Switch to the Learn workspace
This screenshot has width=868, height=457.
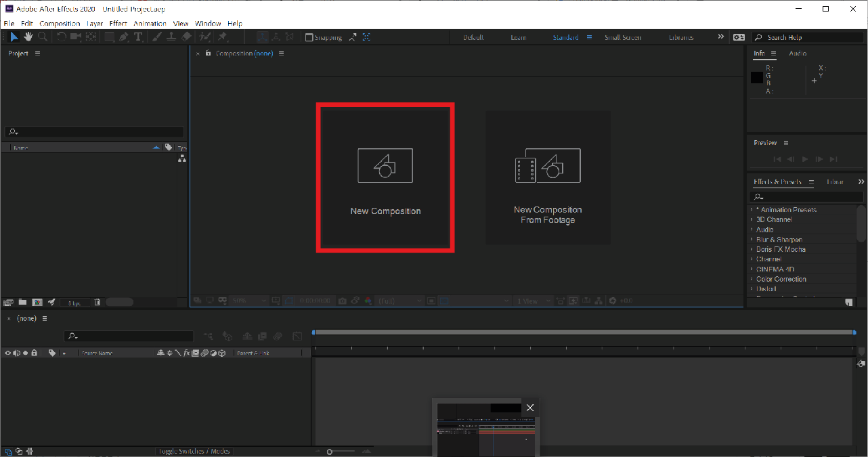tap(519, 37)
